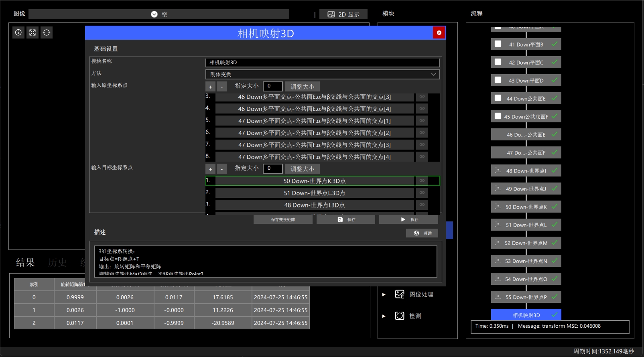
Task: Click link icon of source row 7
Action: tap(422, 144)
